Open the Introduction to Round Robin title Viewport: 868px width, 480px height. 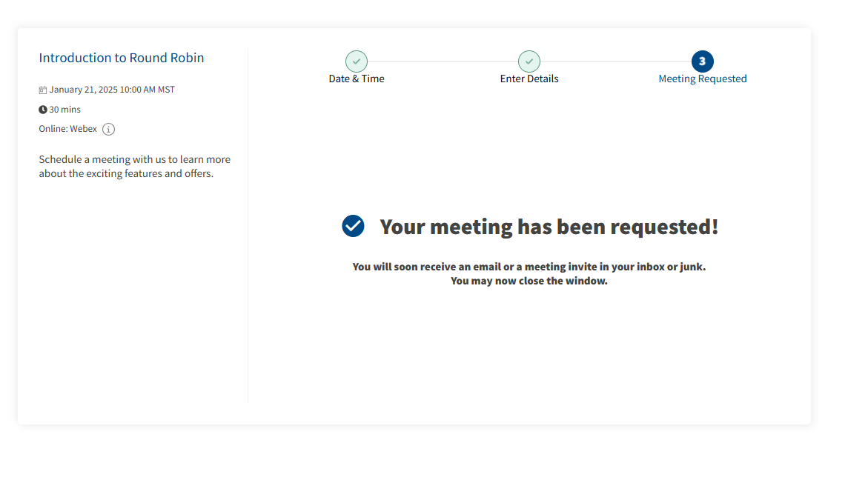click(122, 58)
